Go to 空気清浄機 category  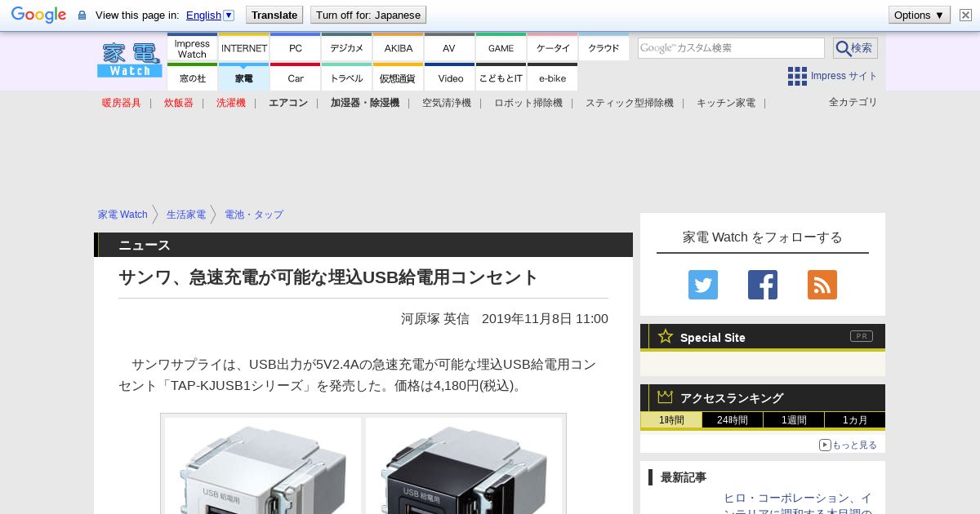(447, 103)
